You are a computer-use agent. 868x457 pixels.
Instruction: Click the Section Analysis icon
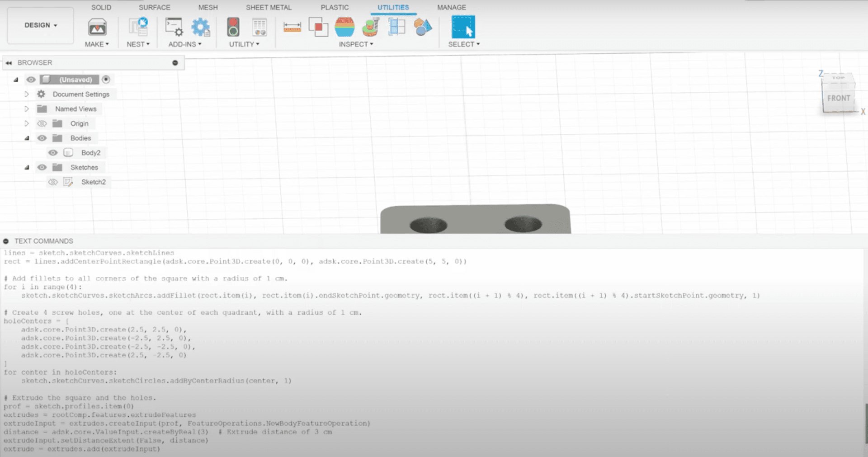pyautogui.click(x=396, y=27)
